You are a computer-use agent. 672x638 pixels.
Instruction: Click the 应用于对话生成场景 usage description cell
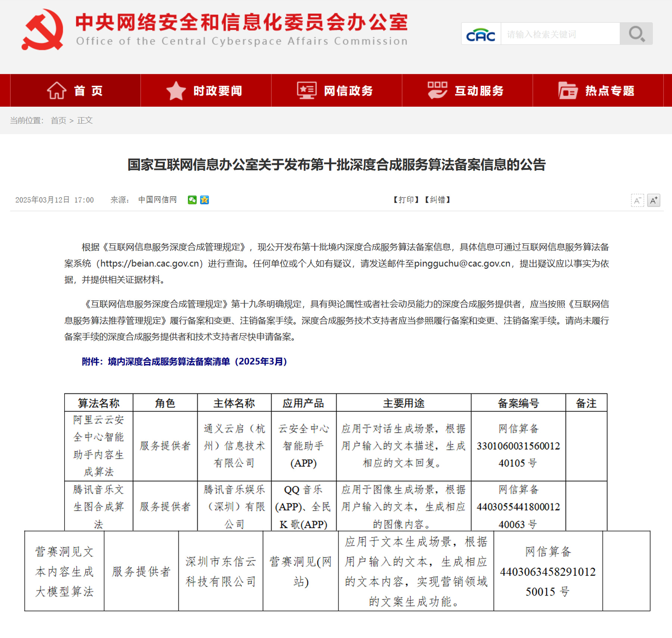404,446
